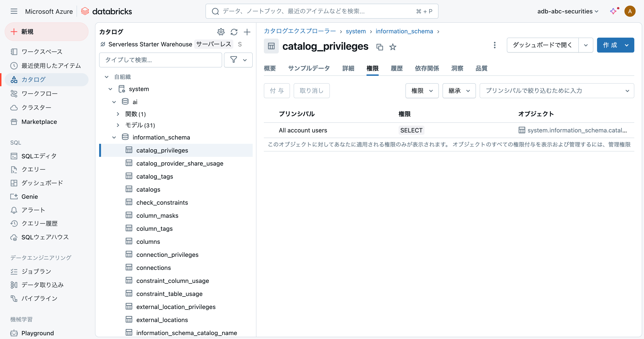Open the Databricks Assistant sparkle icon
The width and height of the screenshot is (644, 339).
coord(613,11)
